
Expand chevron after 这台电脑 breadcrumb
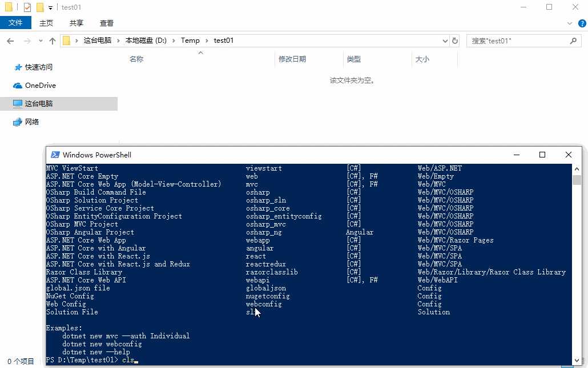119,41
